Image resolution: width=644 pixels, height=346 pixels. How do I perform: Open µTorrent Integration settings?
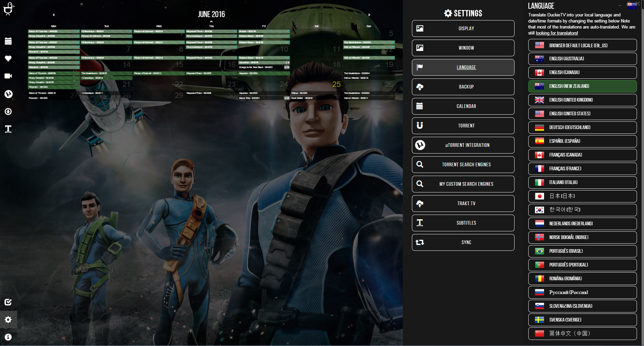[463, 145]
